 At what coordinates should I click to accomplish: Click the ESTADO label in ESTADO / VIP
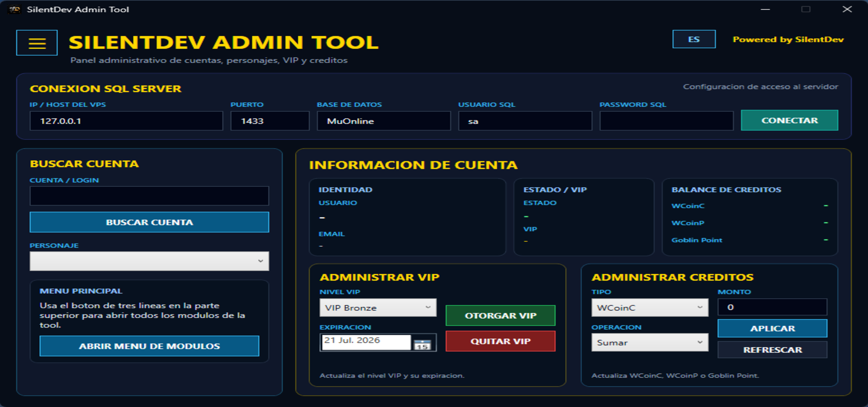(x=540, y=203)
